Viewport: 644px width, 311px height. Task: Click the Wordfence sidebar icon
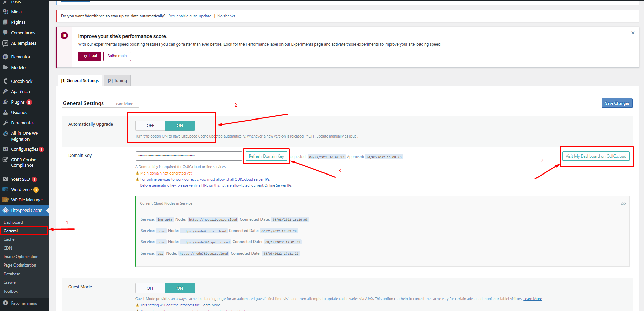5,189
